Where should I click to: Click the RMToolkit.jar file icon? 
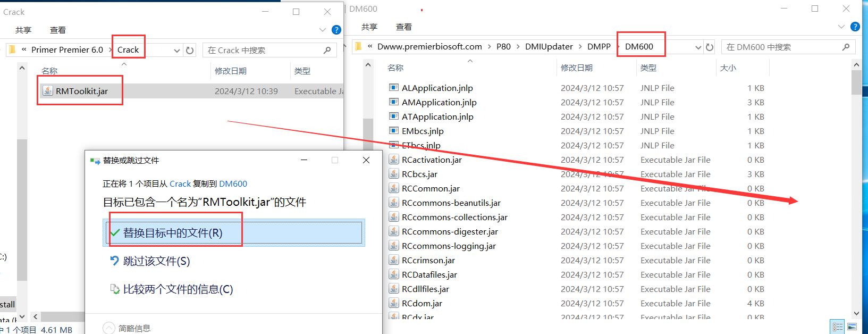point(48,91)
